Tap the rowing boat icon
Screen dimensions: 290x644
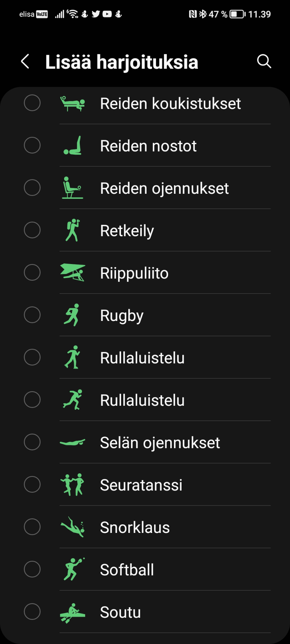click(x=72, y=612)
